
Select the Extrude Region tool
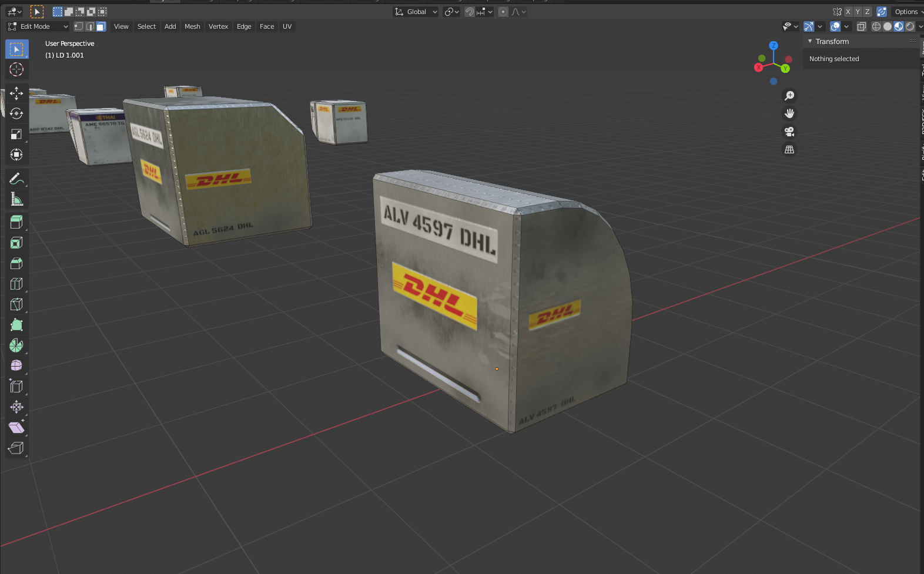pos(16,222)
